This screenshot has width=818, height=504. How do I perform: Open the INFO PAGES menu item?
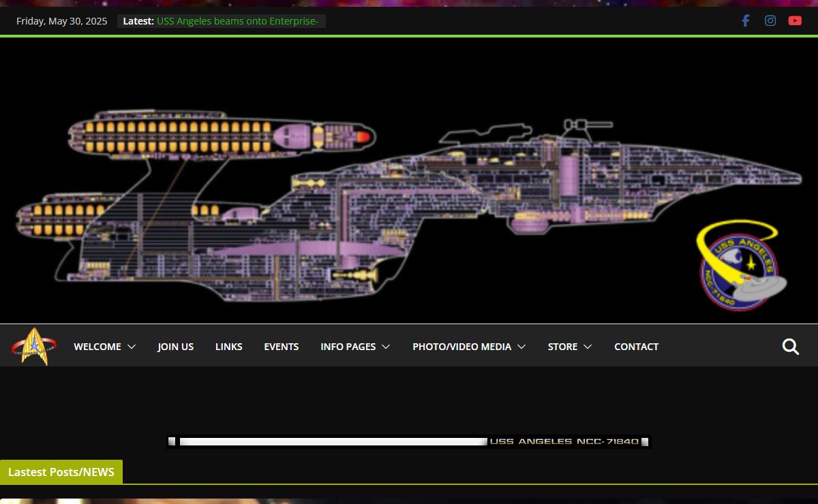click(348, 347)
